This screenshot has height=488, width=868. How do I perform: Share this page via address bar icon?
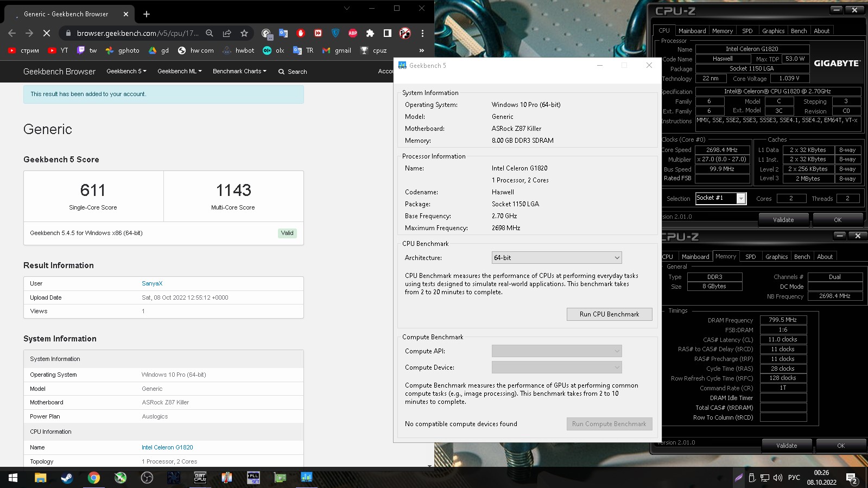coord(227,33)
